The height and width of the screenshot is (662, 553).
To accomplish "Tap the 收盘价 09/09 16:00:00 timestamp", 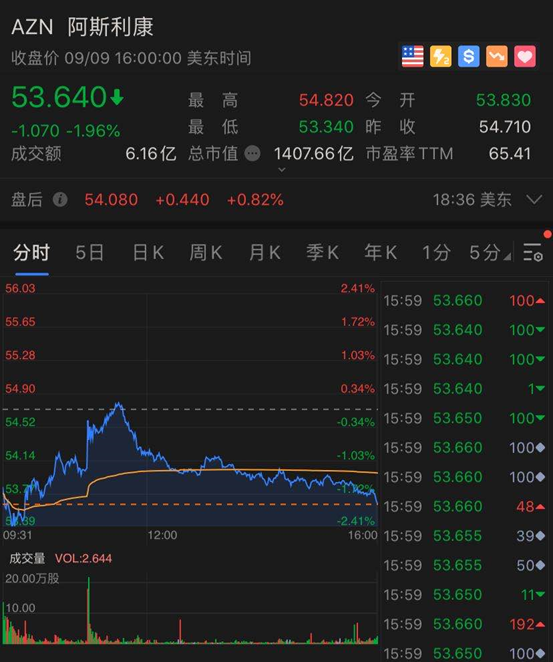I will pos(131,58).
